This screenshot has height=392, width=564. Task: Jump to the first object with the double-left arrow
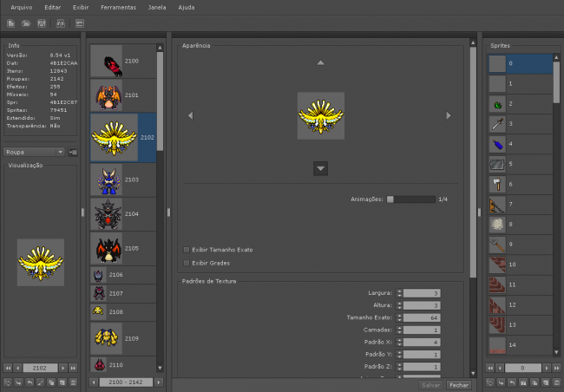coord(8,368)
